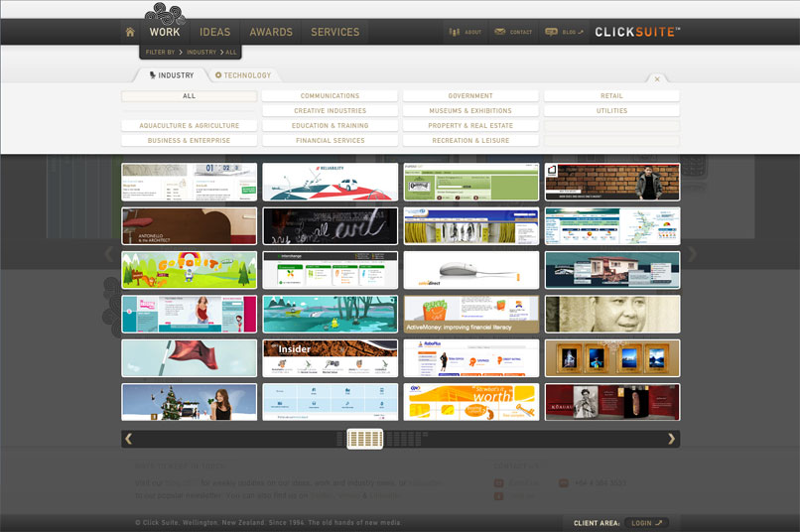Open the computer mouse thumbnail
Screen dimensions: 800x532
pos(470,270)
